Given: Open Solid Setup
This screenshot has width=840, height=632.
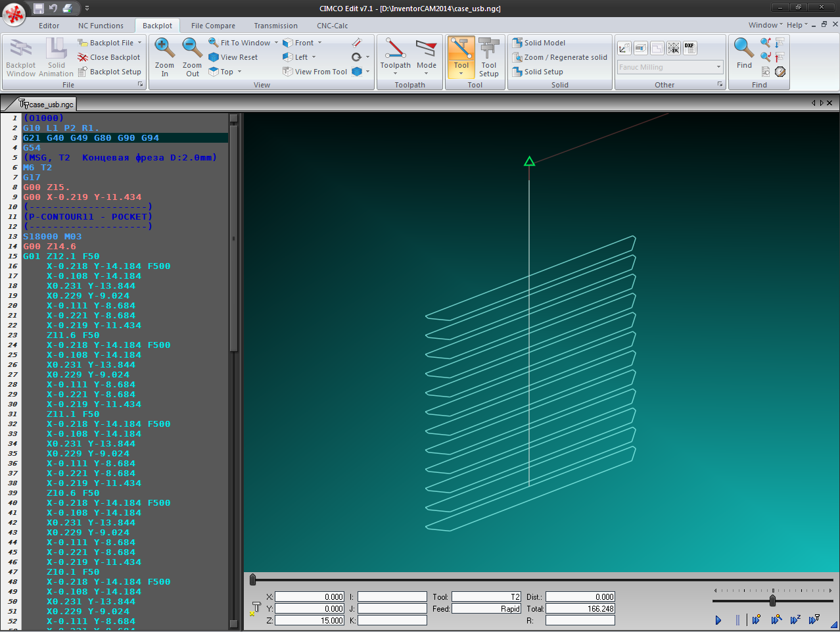Looking at the screenshot, I should (x=538, y=72).
